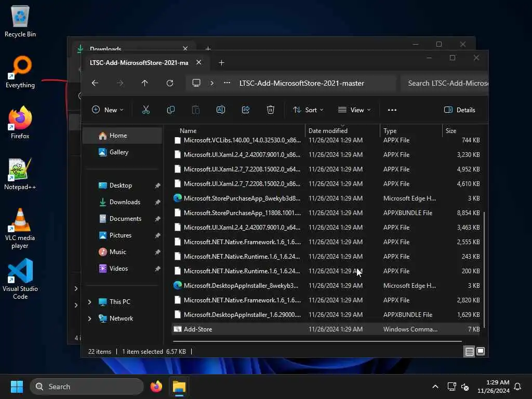This screenshot has height=399, width=532.
Task: Switch to details list view icon
Action: [x=469, y=352]
